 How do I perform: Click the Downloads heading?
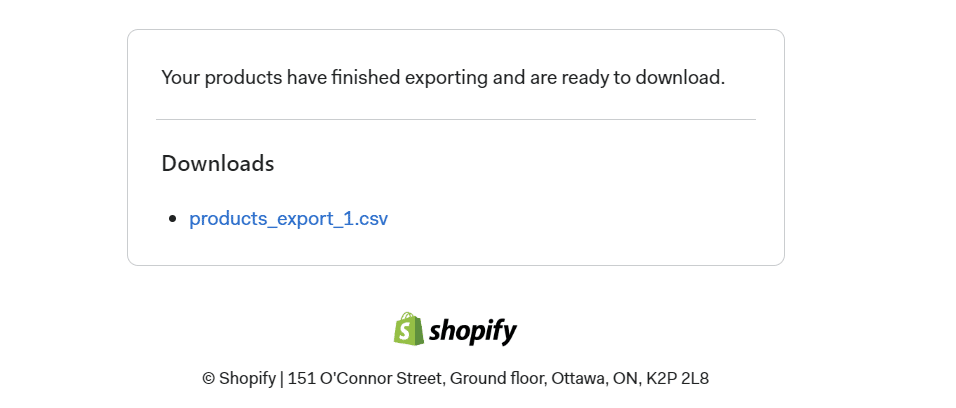pos(217,163)
